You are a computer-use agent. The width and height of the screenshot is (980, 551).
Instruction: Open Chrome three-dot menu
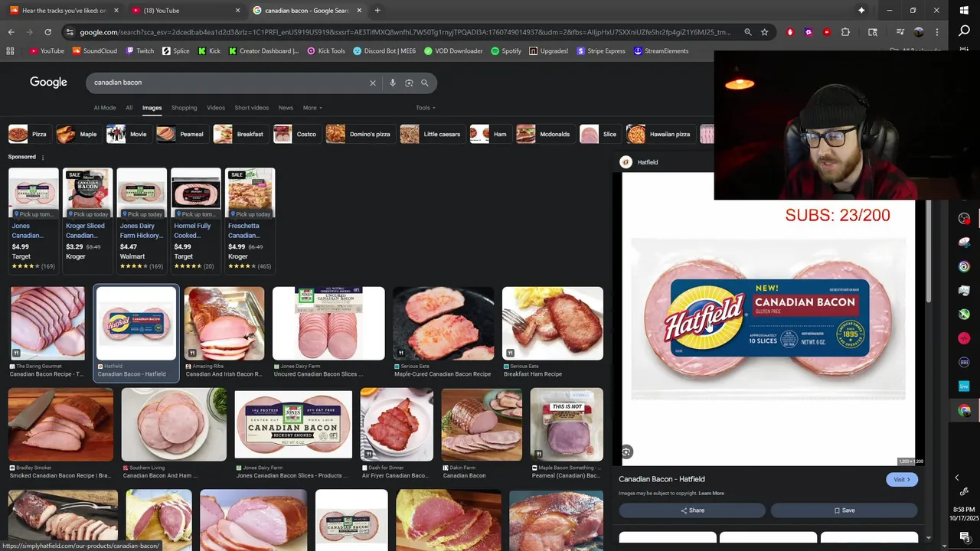937,32
